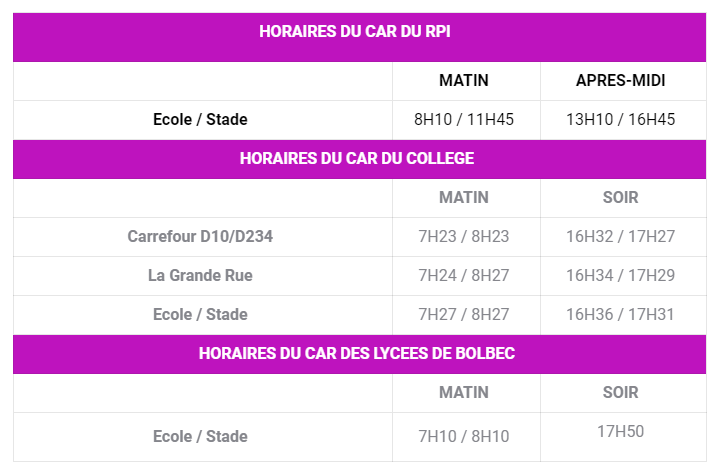Click Ecole / Stade in RPI section
The width and height of the screenshot is (713, 472).
pyautogui.click(x=200, y=120)
